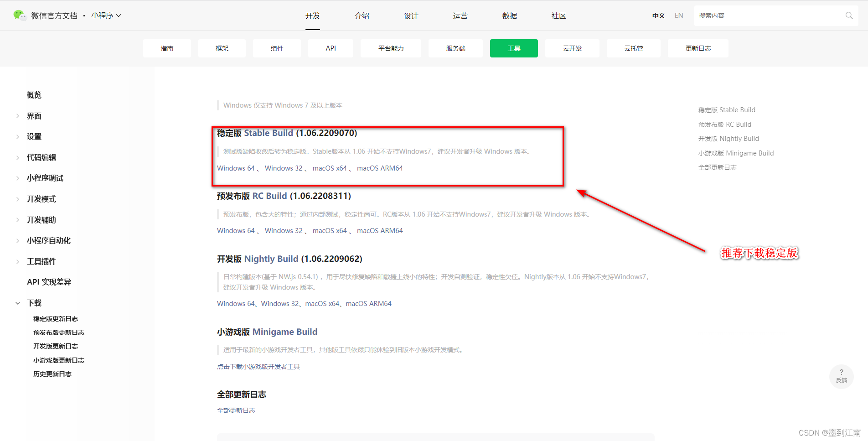The width and height of the screenshot is (868, 441).
Task: Open 开发版更新日志 in the sidebar
Action: pos(56,346)
